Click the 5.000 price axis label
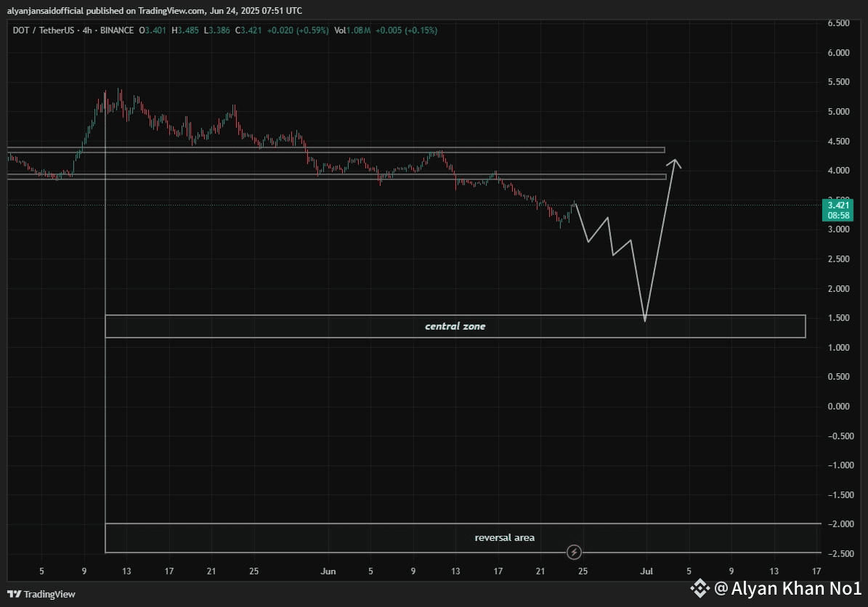Image resolution: width=868 pixels, height=607 pixels. (839, 112)
